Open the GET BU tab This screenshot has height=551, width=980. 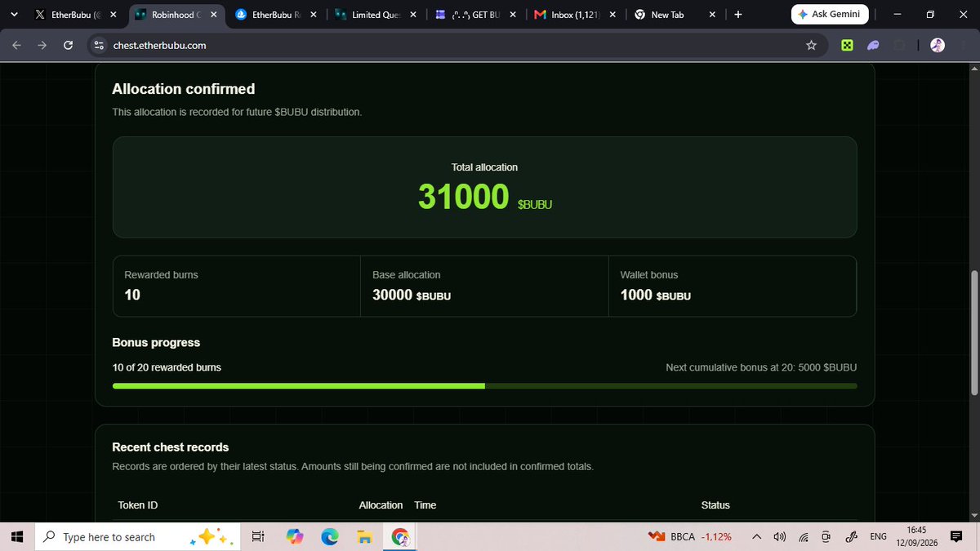474,15
